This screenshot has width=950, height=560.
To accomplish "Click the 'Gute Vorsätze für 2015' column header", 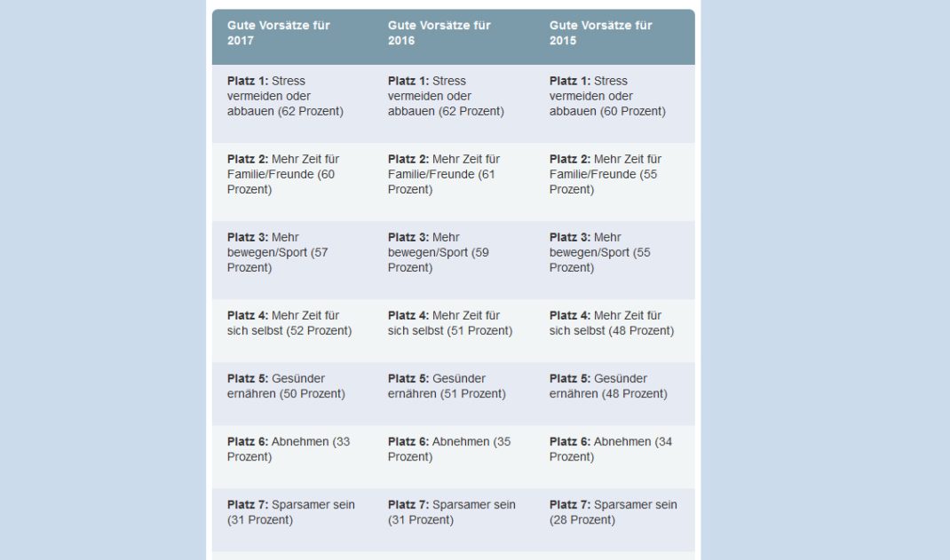I will tap(601, 33).
